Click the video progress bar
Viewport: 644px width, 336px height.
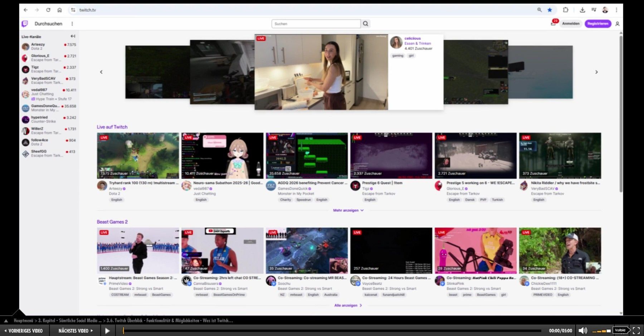coord(333,331)
